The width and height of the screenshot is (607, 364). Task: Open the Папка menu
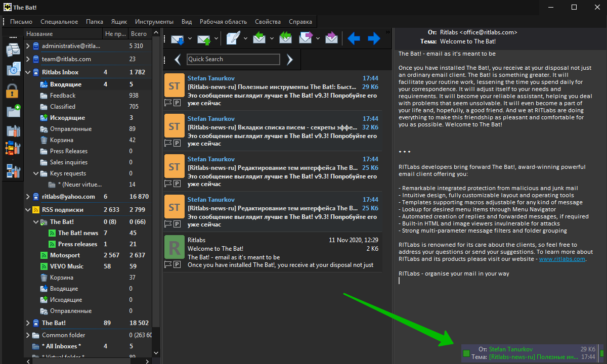(x=95, y=22)
